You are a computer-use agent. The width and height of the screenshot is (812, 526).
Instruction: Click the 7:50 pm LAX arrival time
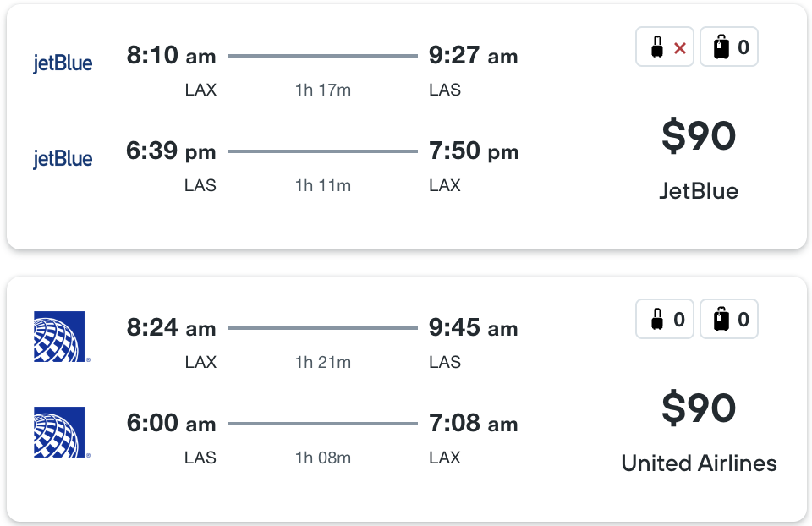tap(474, 151)
